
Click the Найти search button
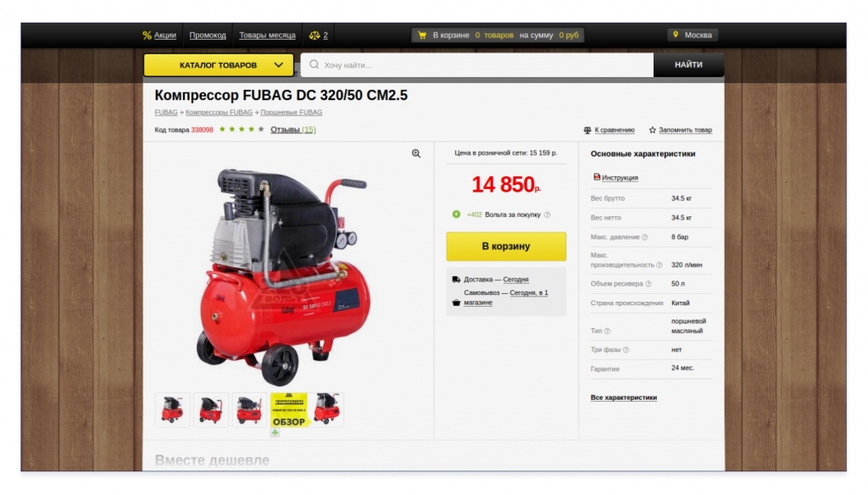[x=688, y=64]
